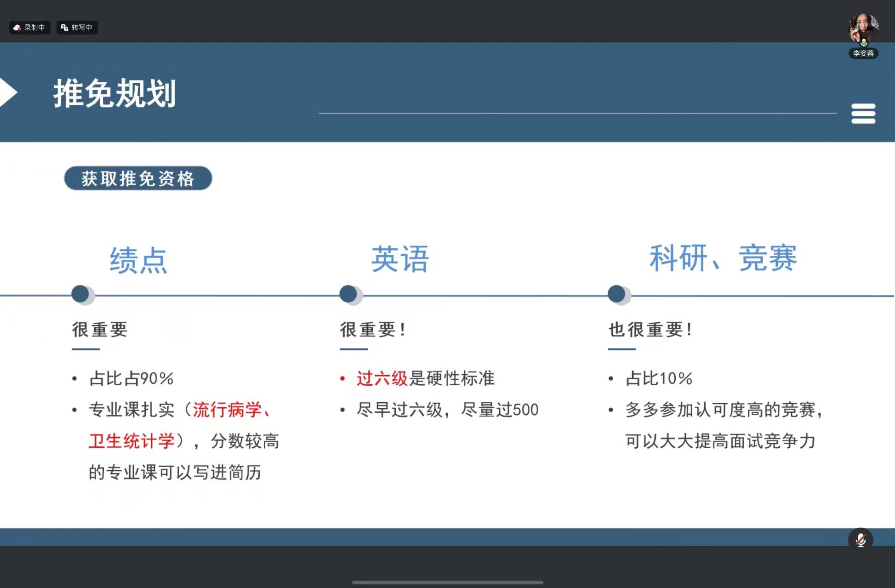Click the 获取推免资格 pill button
This screenshot has height=588, width=895.
click(x=138, y=178)
